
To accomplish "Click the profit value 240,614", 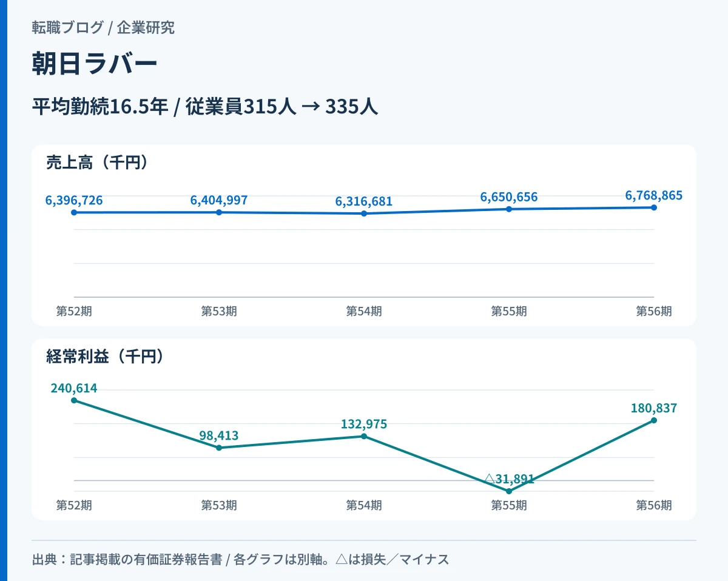I will [x=74, y=388].
